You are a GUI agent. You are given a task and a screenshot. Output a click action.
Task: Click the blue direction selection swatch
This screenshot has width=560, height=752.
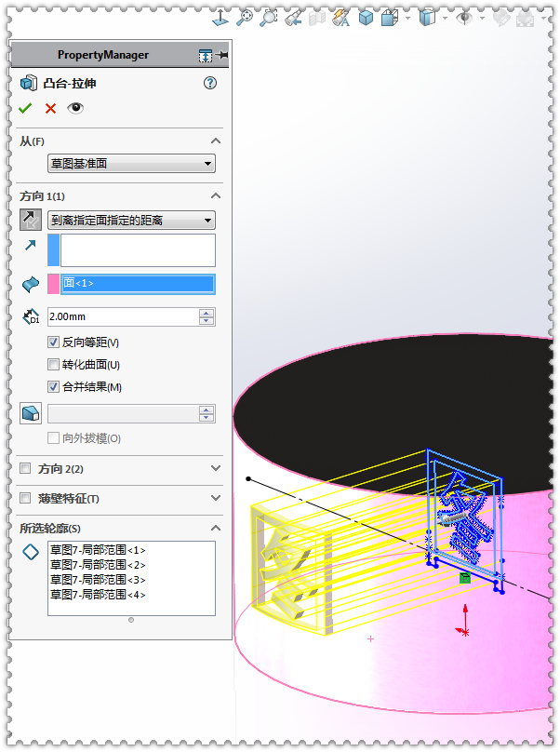(53, 249)
